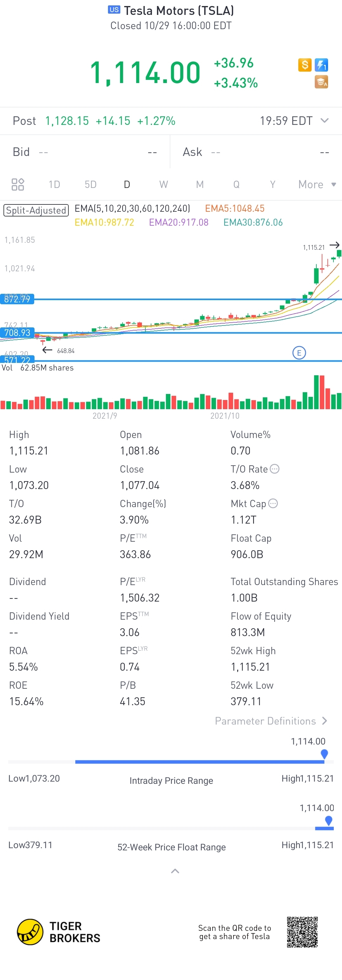Collapse the details with the up chevron
Screen dimensions: 342x980
pos(175,871)
